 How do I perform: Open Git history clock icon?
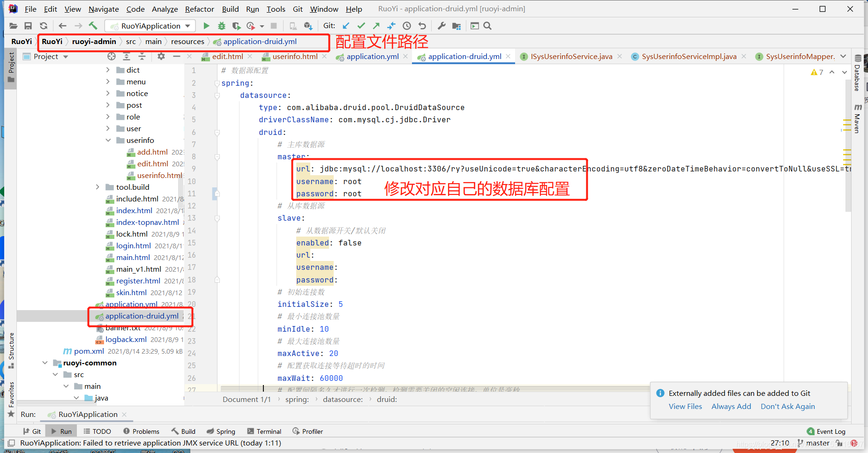pos(407,26)
